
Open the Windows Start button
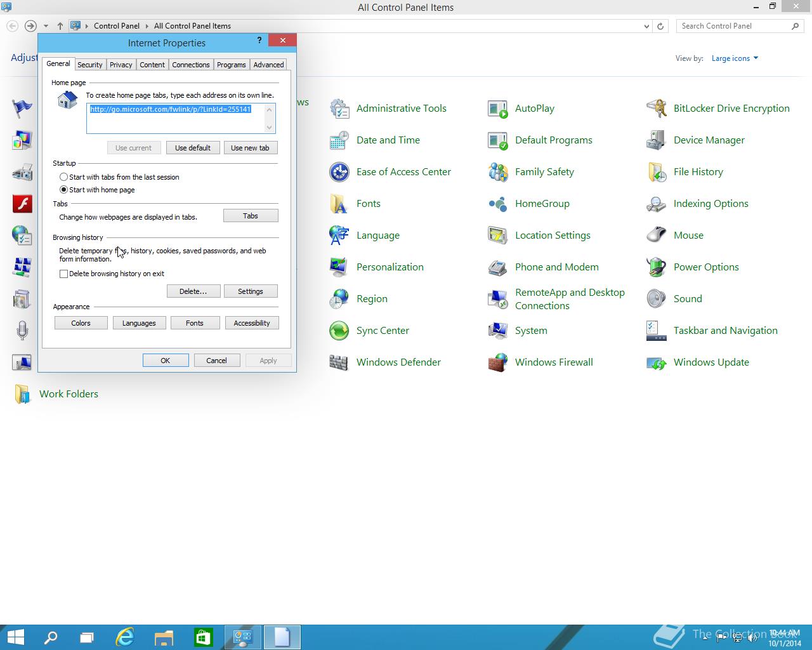coord(15,637)
